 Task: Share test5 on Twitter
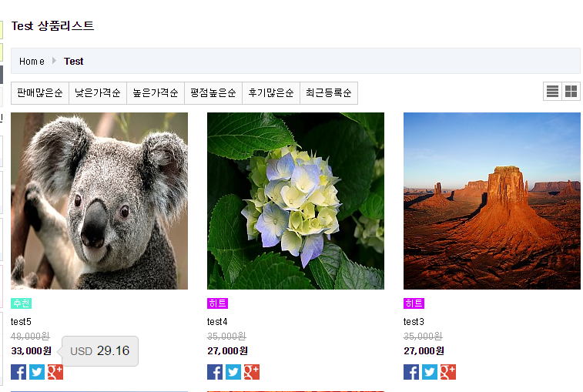tap(37, 372)
